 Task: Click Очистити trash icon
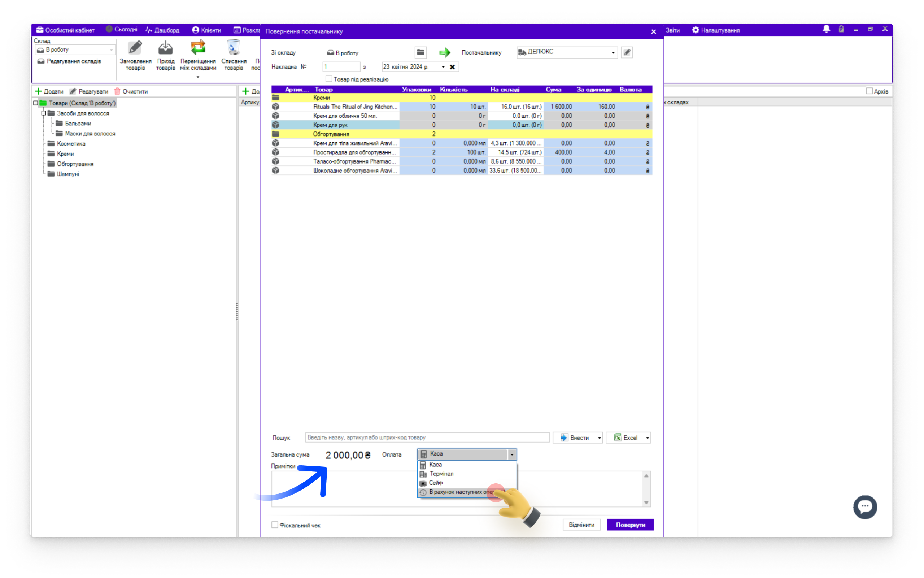click(x=117, y=91)
